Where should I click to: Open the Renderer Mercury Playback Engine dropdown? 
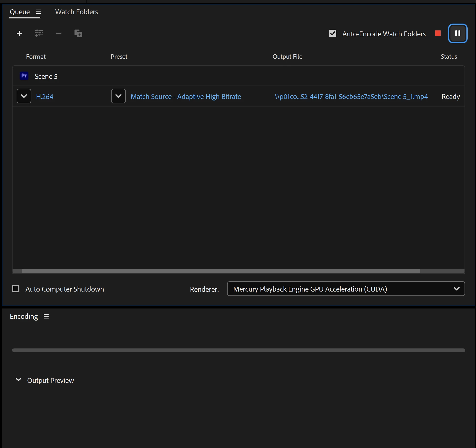(346, 289)
